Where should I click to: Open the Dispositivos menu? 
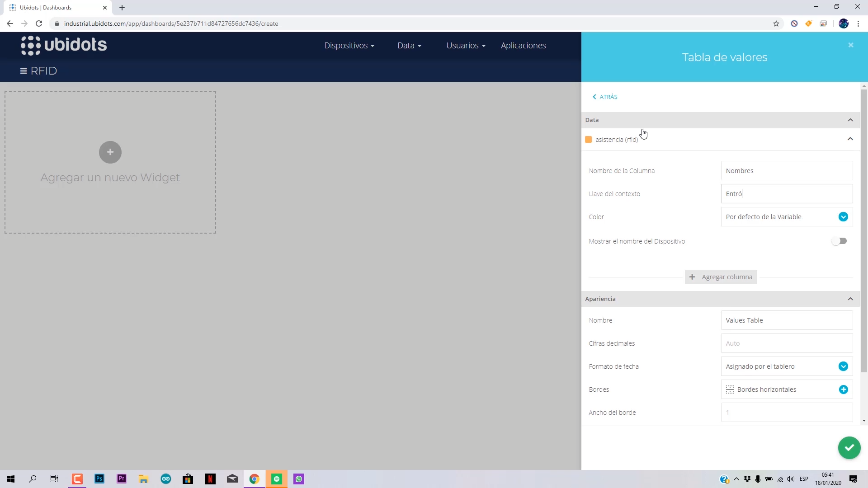click(349, 46)
